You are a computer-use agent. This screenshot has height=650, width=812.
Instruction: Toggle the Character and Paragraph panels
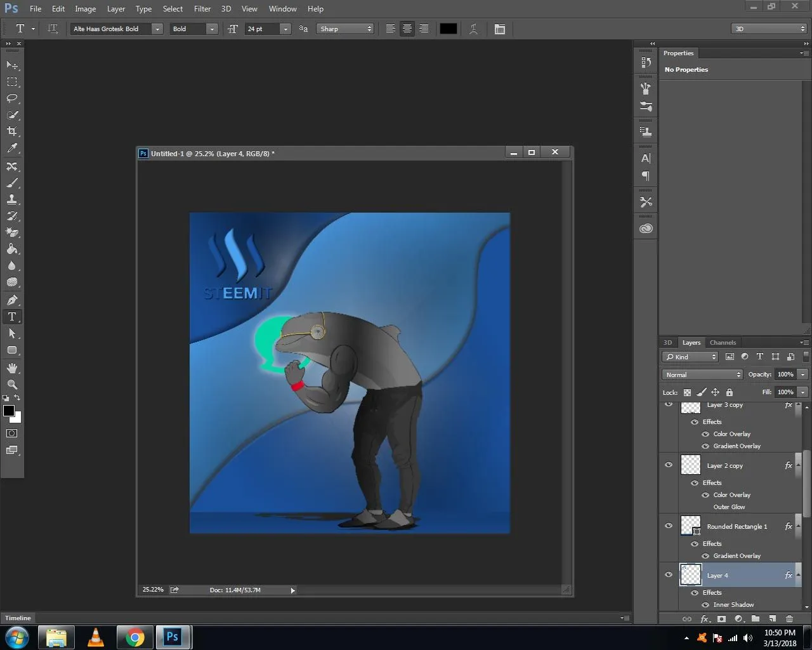500,29
